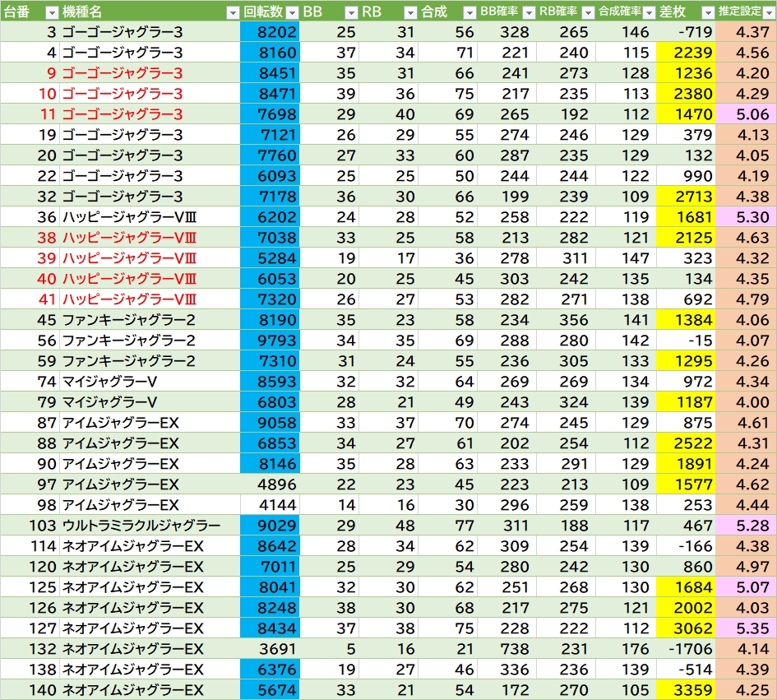The height and width of the screenshot is (700, 777).
Task: Expand the 回転数 filter arrow
Action: coord(291,12)
